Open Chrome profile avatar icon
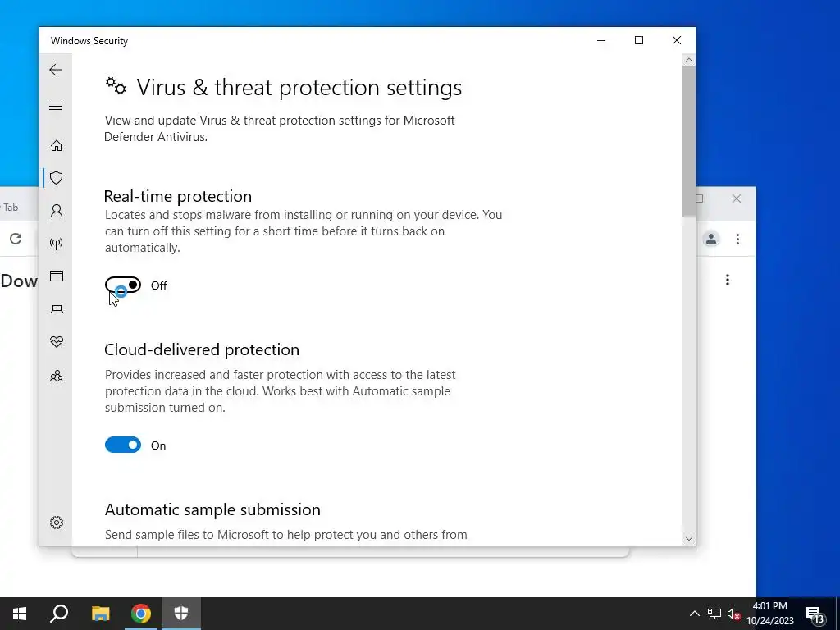Image resolution: width=840 pixels, height=630 pixels. click(711, 239)
